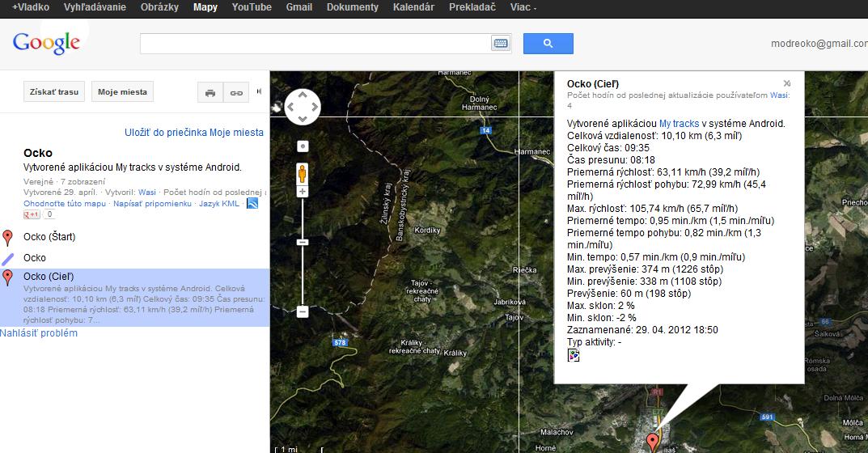Click Napísať pripomienku link
868x453 pixels.
pos(152,203)
